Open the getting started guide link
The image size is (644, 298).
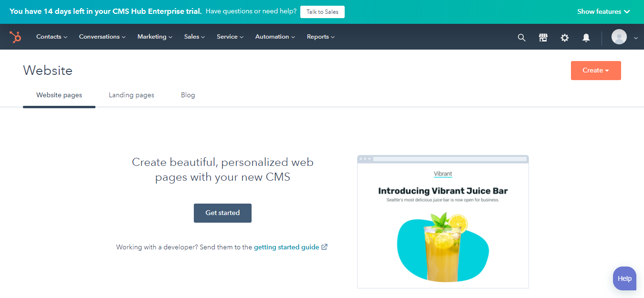click(x=286, y=247)
